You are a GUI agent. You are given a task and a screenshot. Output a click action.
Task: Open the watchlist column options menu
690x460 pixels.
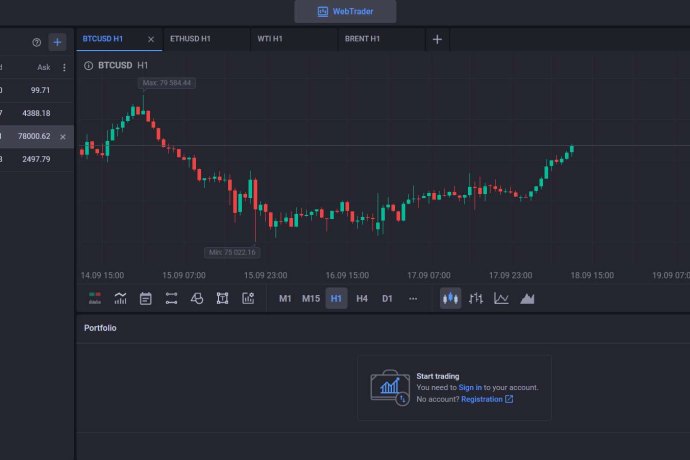[64, 67]
